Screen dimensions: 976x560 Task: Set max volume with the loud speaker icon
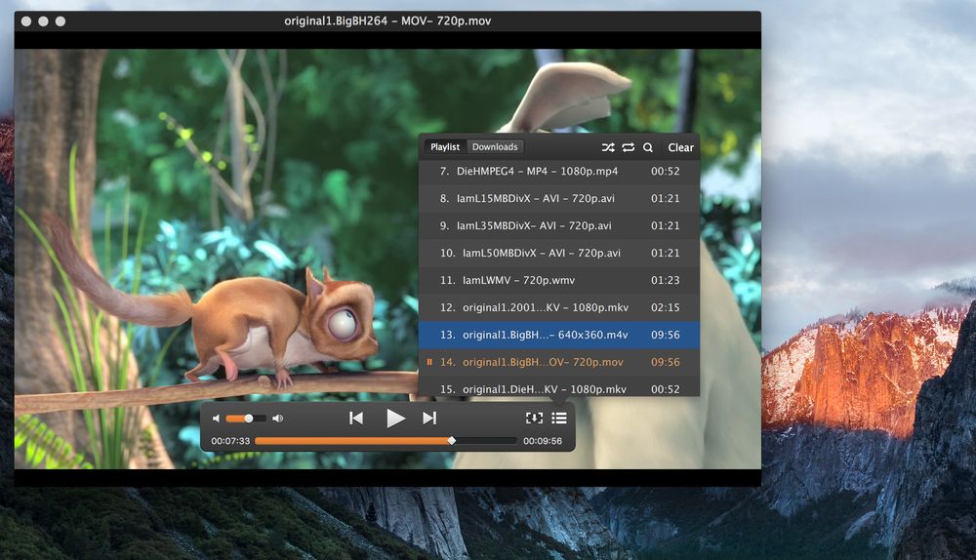pyautogui.click(x=277, y=419)
